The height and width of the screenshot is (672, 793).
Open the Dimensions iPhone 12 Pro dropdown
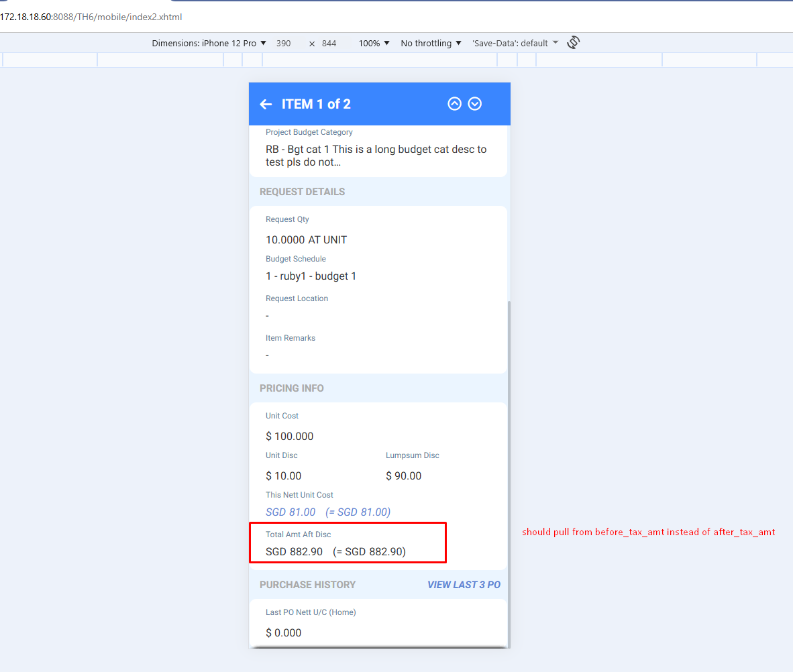pos(209,43)
